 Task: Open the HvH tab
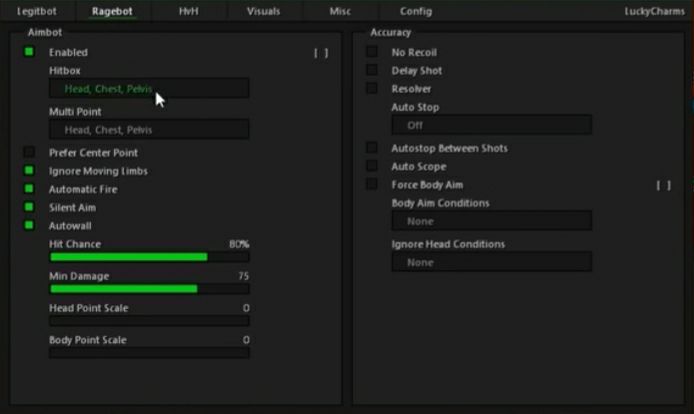pyautogui.click(x=189, y=11)
